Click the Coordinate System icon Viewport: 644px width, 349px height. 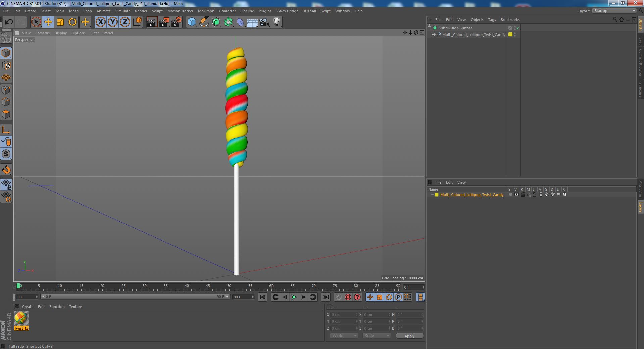137,22
